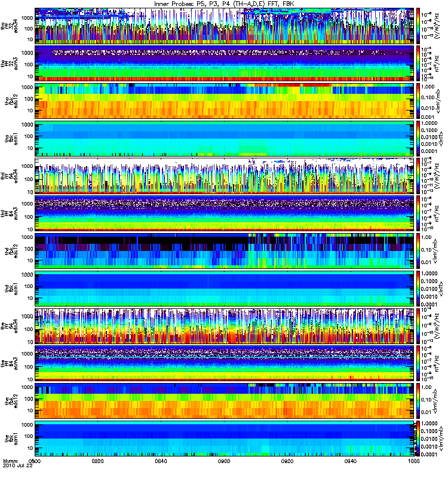Click the color bar of the fff scm3 panel
The width and height of the screenshot is (448, 478).
(418, 364)
